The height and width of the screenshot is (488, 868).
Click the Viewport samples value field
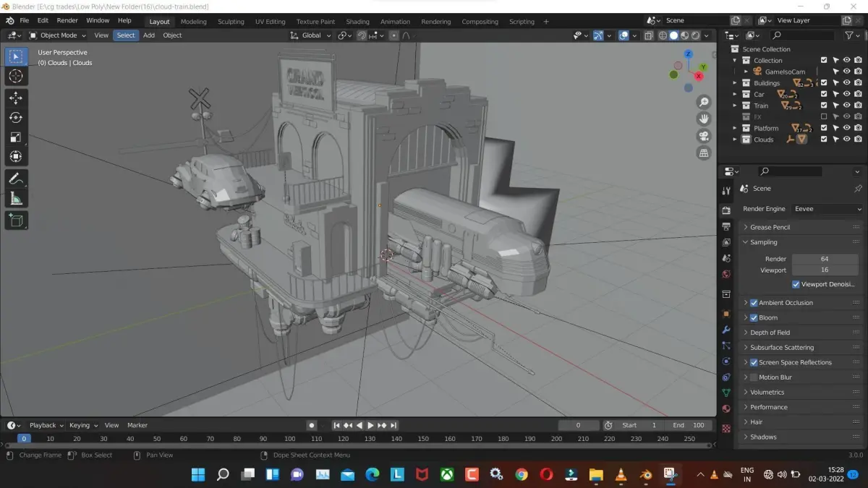tap(825, 270)
